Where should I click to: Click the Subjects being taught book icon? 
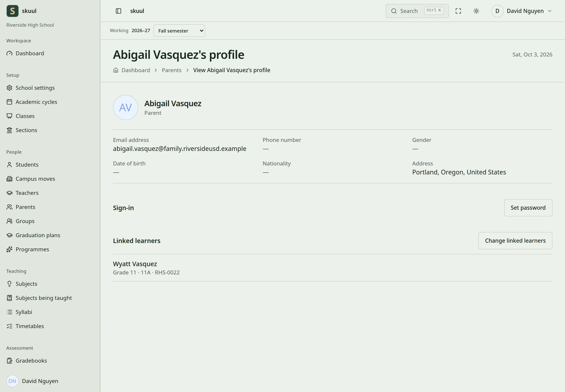click(9, 298)
